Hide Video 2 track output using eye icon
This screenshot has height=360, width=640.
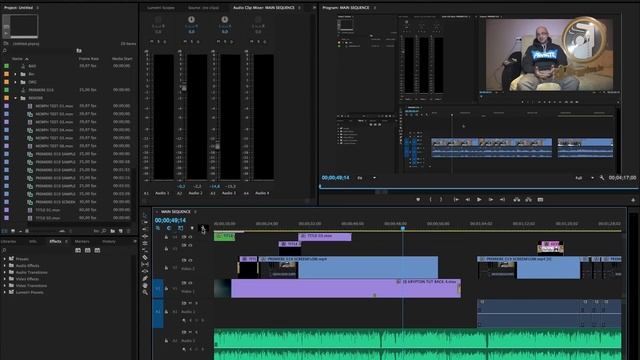pos(190,260)
